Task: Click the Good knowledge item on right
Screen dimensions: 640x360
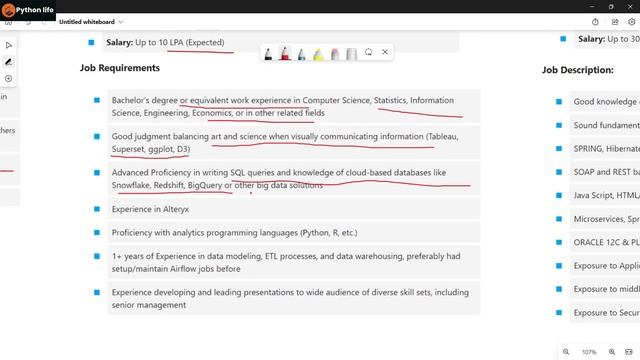Action: click(607, 102)
